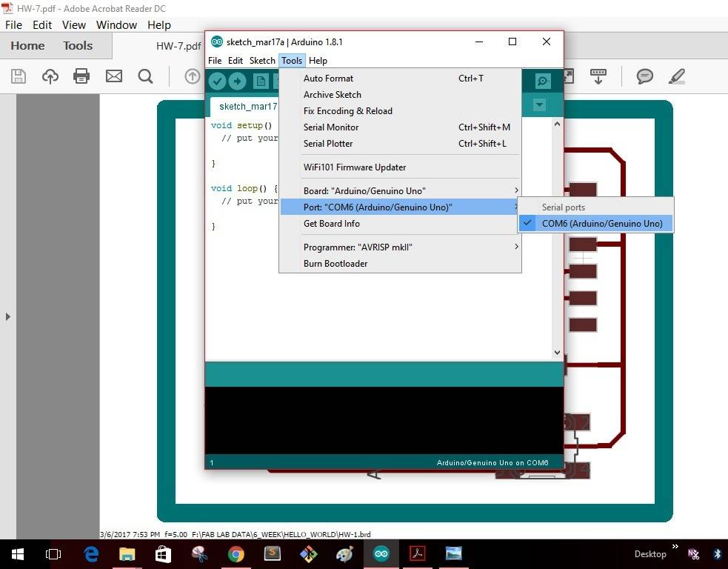Click the Bluetooth system tray icon
The width and height of the screenshot is (728, 569).
tap(718, 553)
